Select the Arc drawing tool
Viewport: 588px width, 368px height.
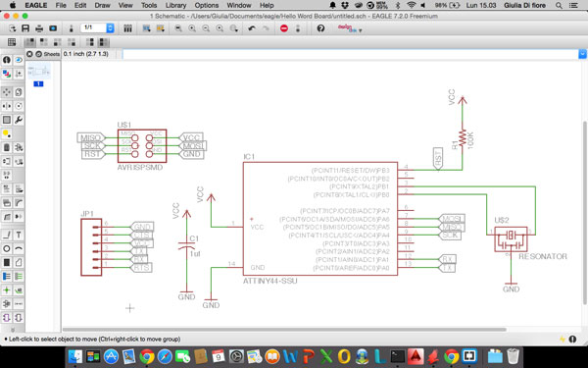pyautogui.click(x=19, y=248)
